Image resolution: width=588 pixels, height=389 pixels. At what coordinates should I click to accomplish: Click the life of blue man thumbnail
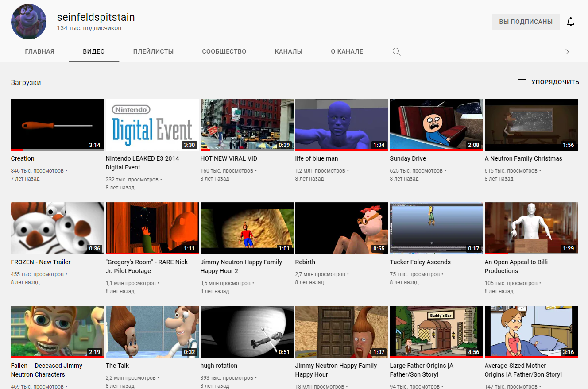pyautogui.click(x=342, y=125)
